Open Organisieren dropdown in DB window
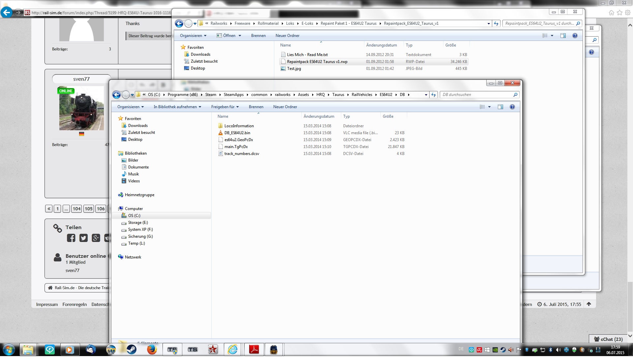The width and height of the screenshot is (633, 364). [131, 107]
